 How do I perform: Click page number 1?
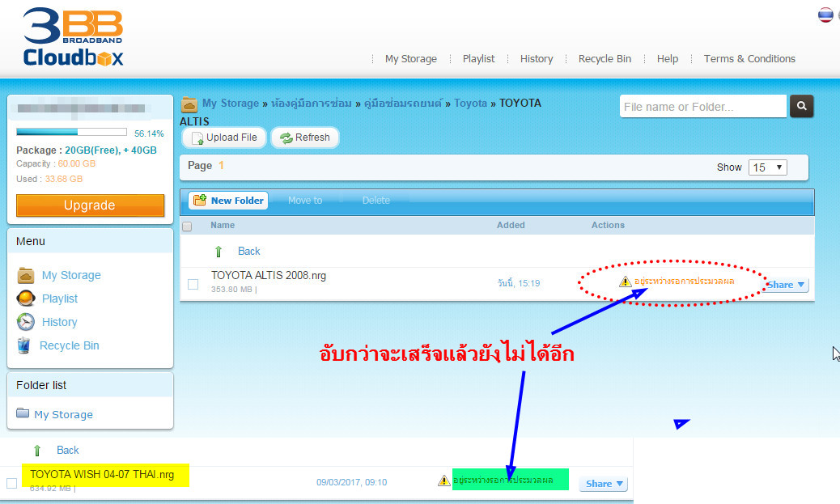(x=221, y=166)
